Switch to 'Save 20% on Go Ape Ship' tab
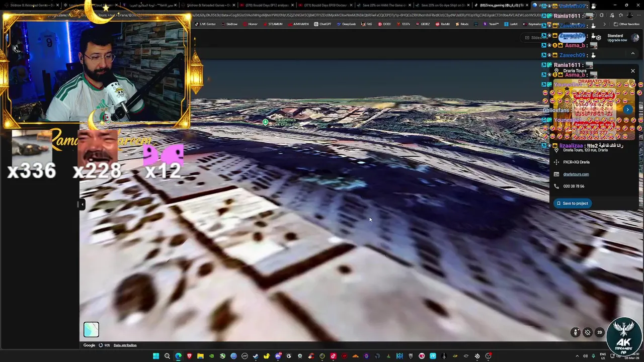 pyautogui.click(x=442, y=5)
